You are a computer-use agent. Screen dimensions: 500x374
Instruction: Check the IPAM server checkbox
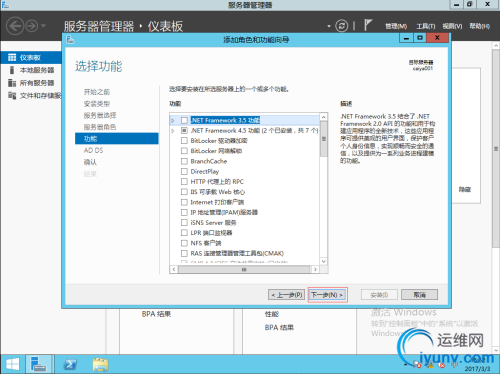184,212
